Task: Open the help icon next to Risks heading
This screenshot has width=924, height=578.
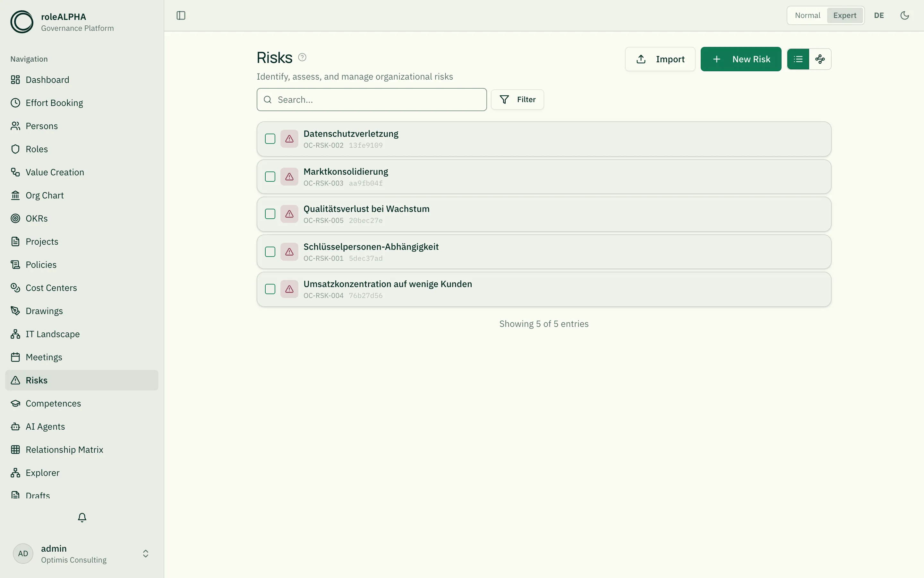Action: click(302, 57)
